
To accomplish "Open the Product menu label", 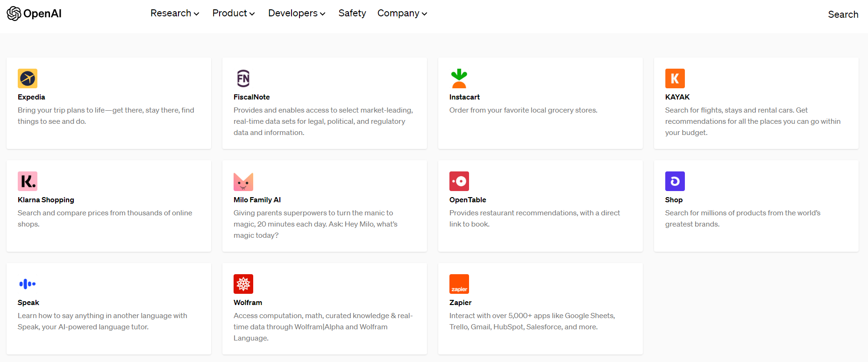I will pos(230,13).
